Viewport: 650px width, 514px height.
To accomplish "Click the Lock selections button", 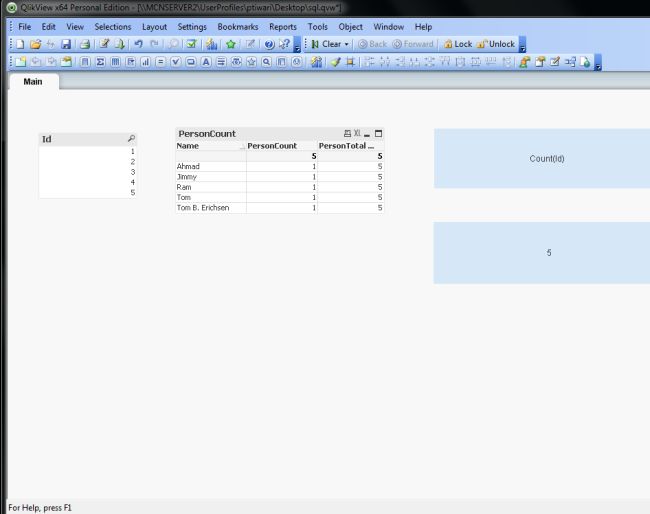I will pos(458,44).
